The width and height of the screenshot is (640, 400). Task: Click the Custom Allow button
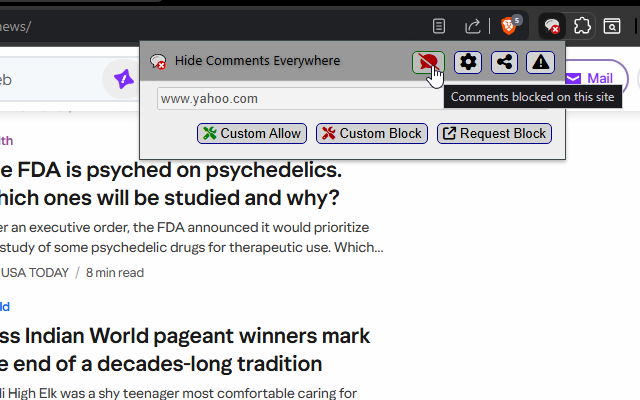point(252,133)
